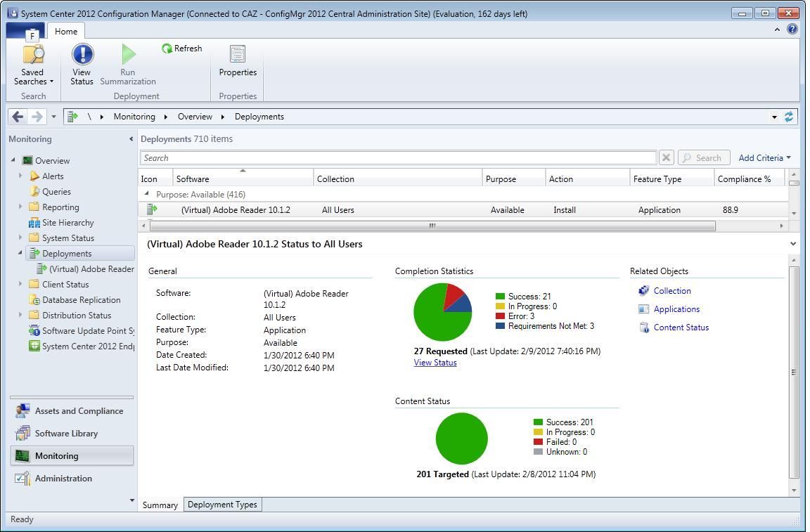Open the application menu button
The image size is (810, 532).
[25, 31]
